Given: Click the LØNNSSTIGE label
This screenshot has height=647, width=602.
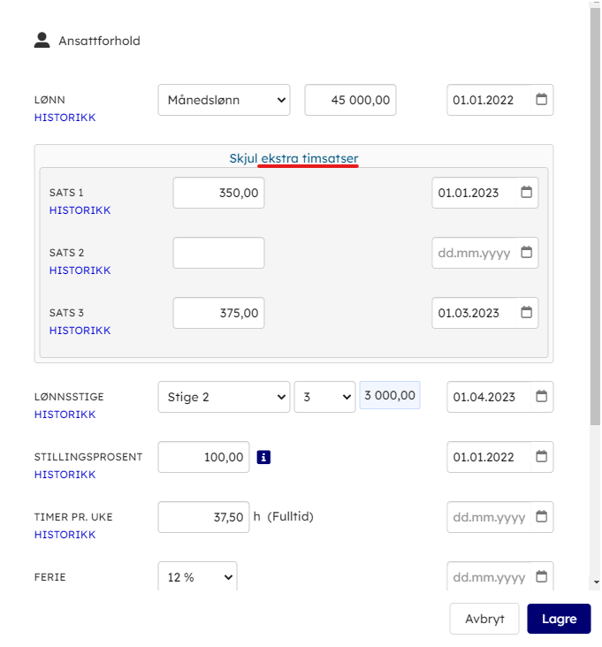Looking at the screenshot, I should [69, 397].
